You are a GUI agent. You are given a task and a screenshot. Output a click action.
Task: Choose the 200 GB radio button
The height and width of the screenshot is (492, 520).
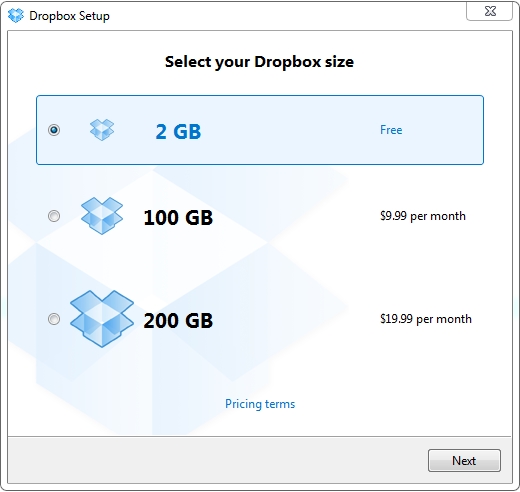[x=54, y=319]
